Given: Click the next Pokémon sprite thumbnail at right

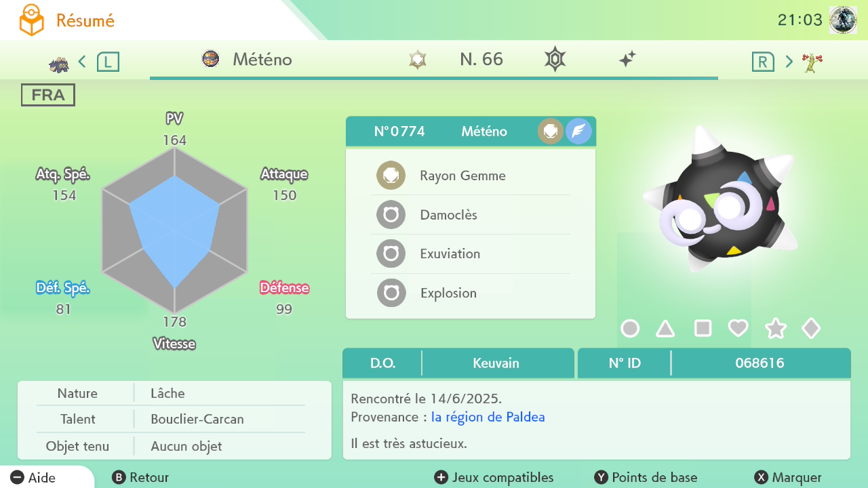Looking at the screenshot, I should 812,63.
